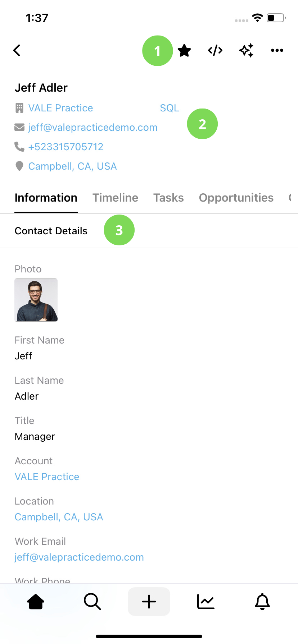Open the code brackets icon
Image resolution: width=298 pixels, height=644 pixels.
click(215, 50)
